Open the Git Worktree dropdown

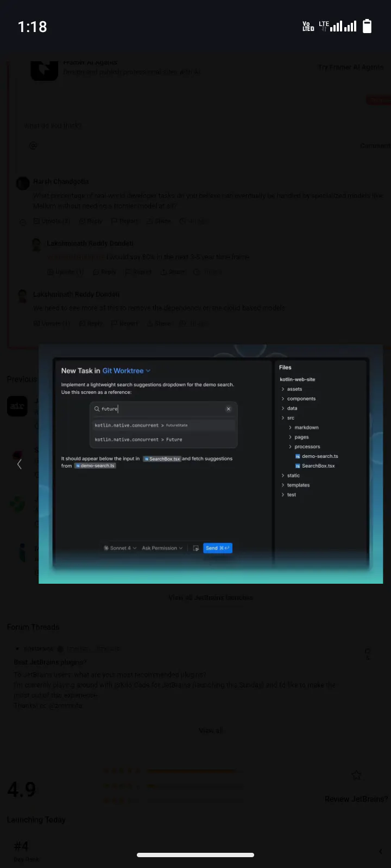(126, 371)
